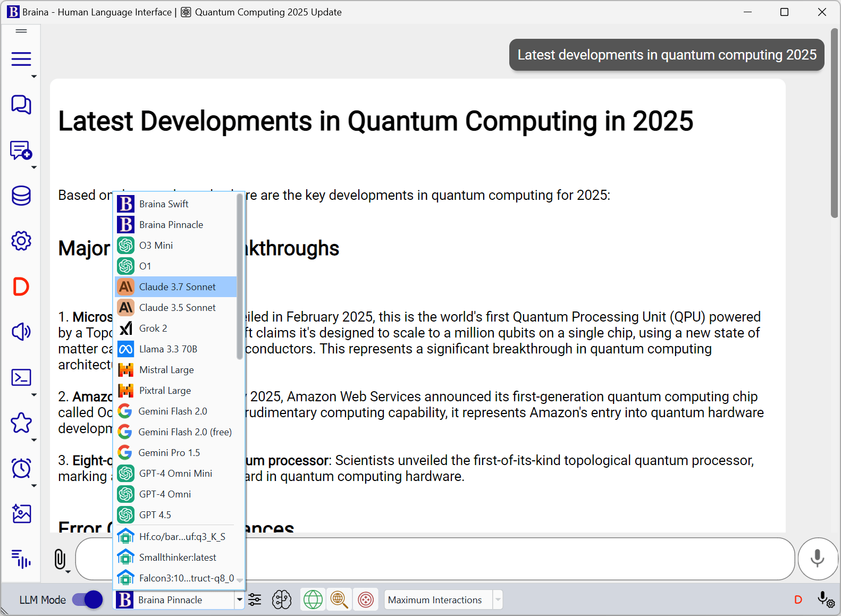841x616 pixels.
Task: Toggle the brain memory icon
Action: [x=282, y=600]
